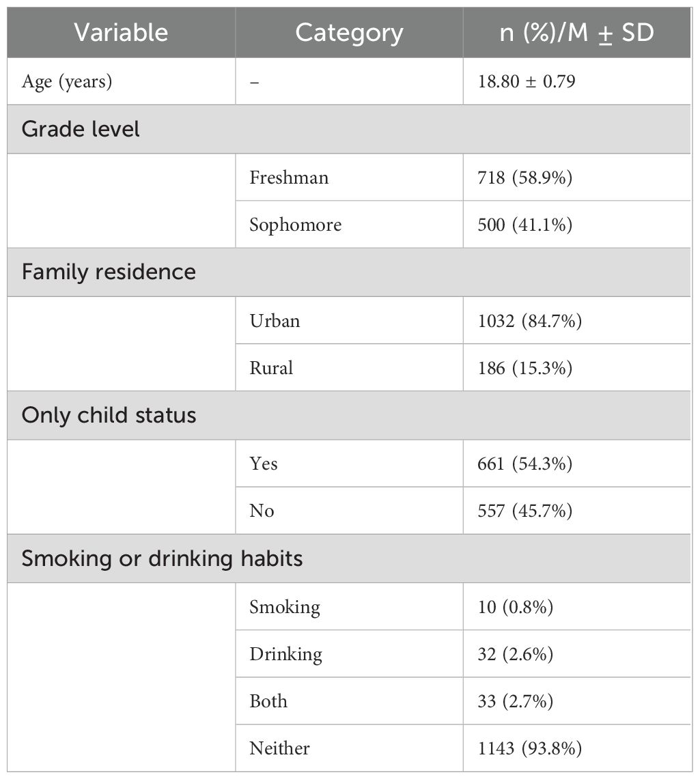Click the Neither count 1143 (93.8%)
The width and height of the screenshot is (700, 779).
530,748
